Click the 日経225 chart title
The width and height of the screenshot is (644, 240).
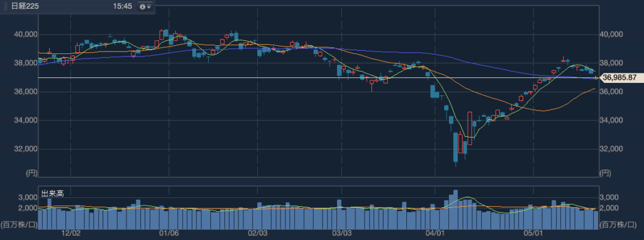coord(25,7)
